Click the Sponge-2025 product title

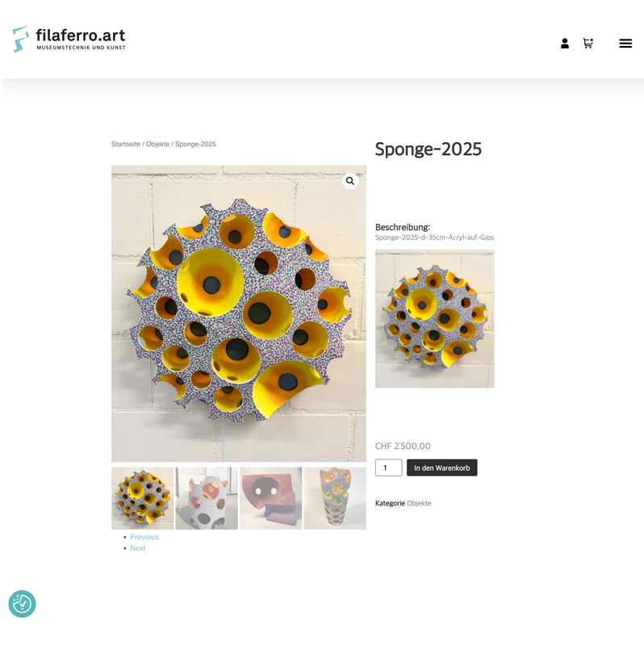click(428, 149)
